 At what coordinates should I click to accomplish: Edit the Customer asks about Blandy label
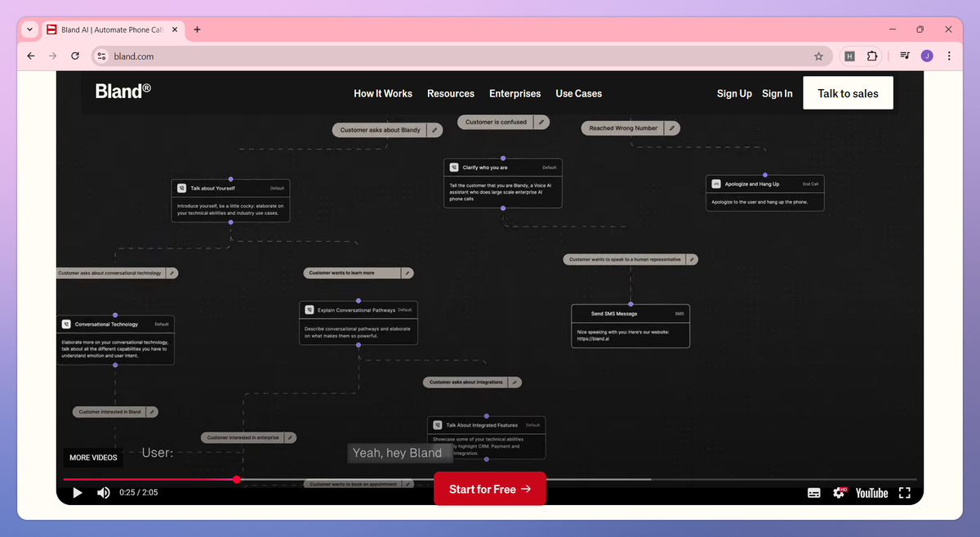[434, 130]
